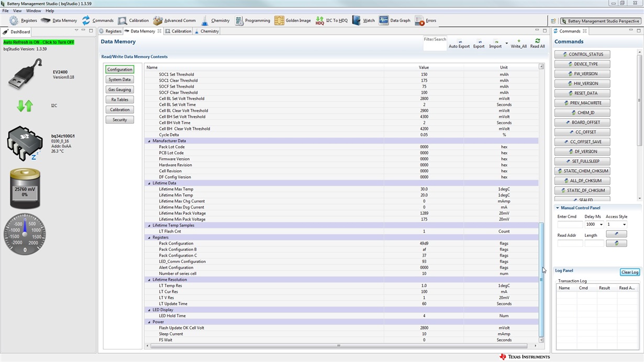
Task: Open the Chemistry toolbar icon
Action: [x=215, y=20]
